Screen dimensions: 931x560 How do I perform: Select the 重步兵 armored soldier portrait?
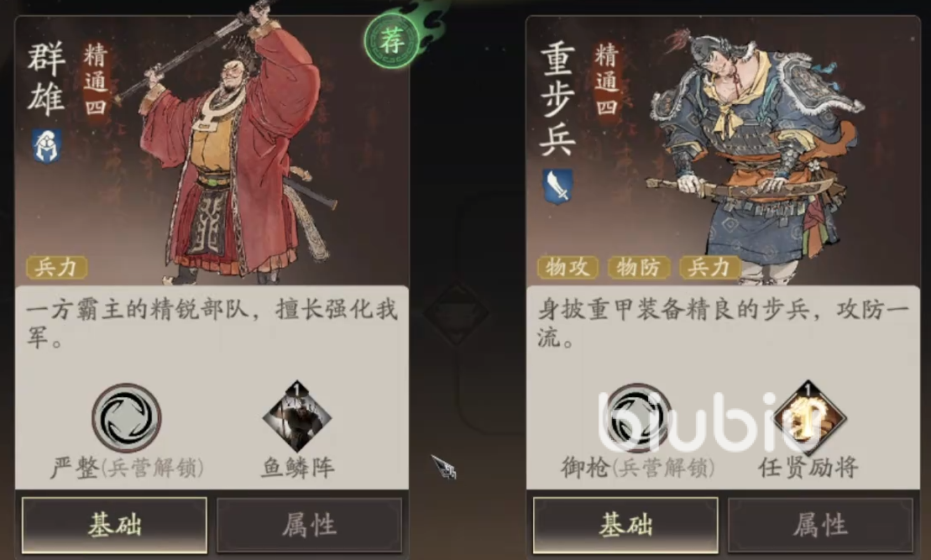coord(754,154)
